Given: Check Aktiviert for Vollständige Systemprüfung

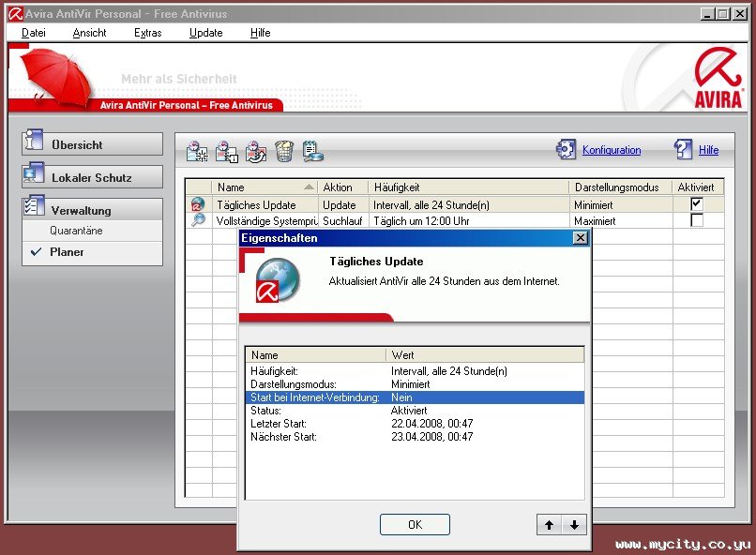Looking at the screenshot, I should click(697, 220).
